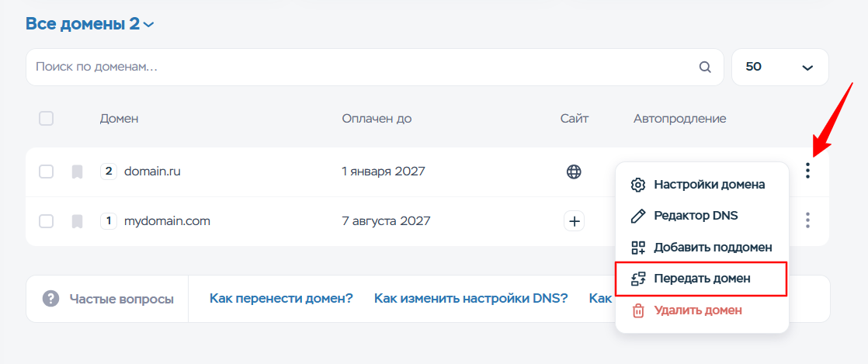This screenshot has width=868, height=364.
Task: Choose Настройки домена in context menu
Action: 709,185
